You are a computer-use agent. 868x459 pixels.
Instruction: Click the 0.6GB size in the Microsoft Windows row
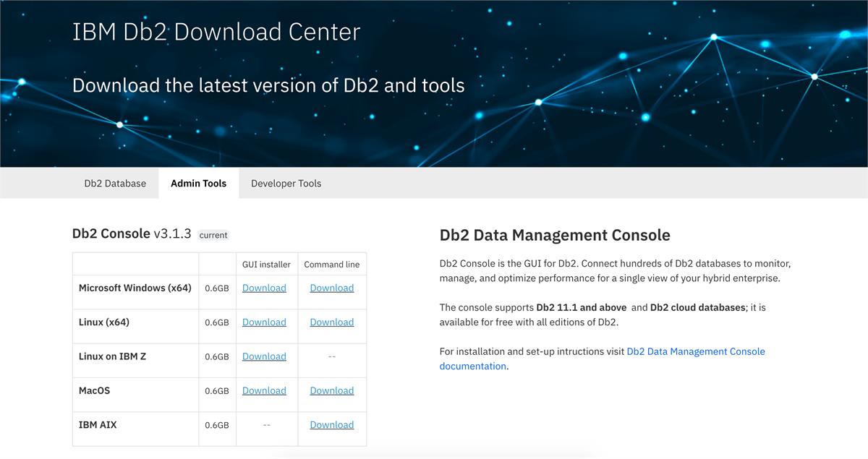coord(217,288)
